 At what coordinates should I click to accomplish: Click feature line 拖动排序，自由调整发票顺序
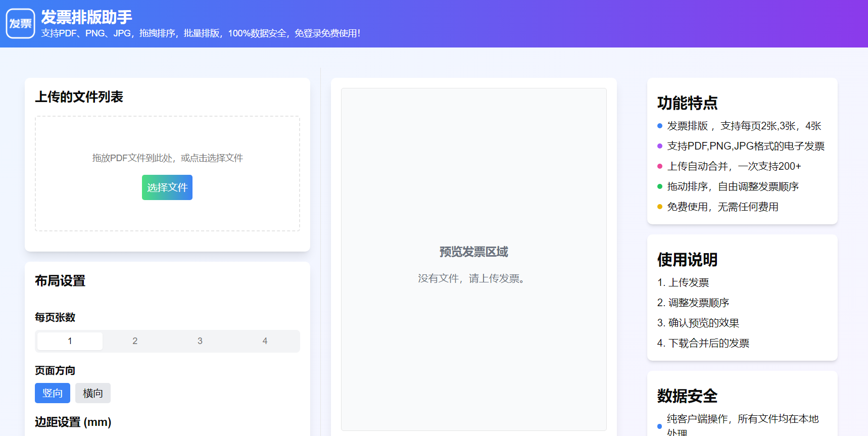point(733,186)
